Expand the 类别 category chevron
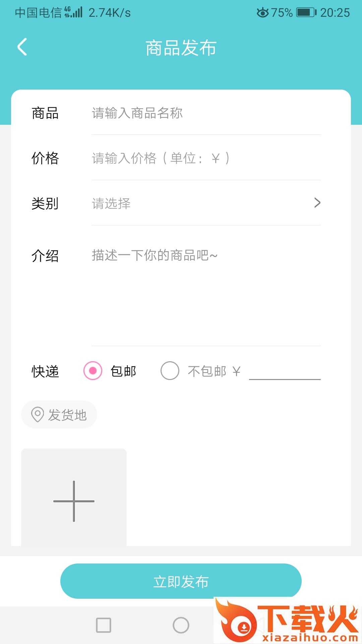Viewport: 362px width, 644px height. pos(317,203)
